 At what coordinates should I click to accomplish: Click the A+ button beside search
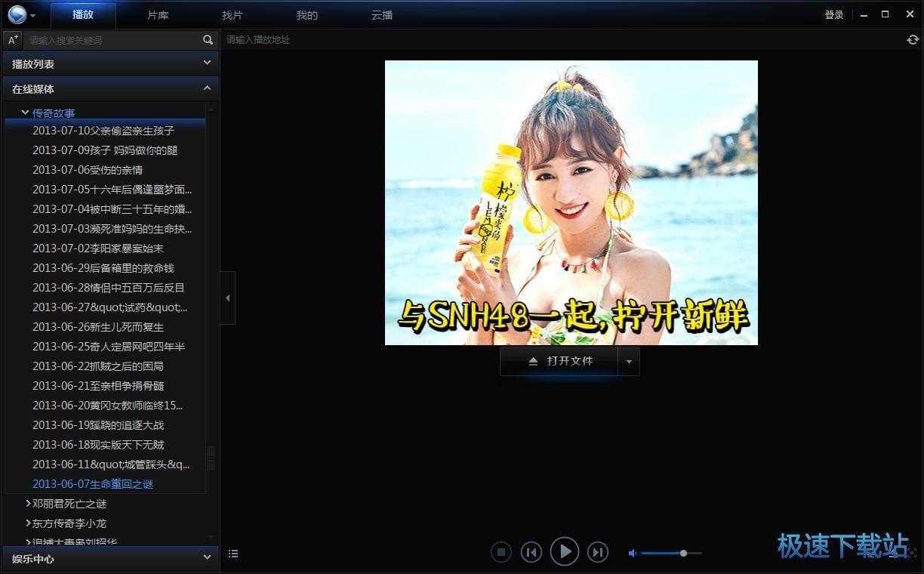pos(13,40)
